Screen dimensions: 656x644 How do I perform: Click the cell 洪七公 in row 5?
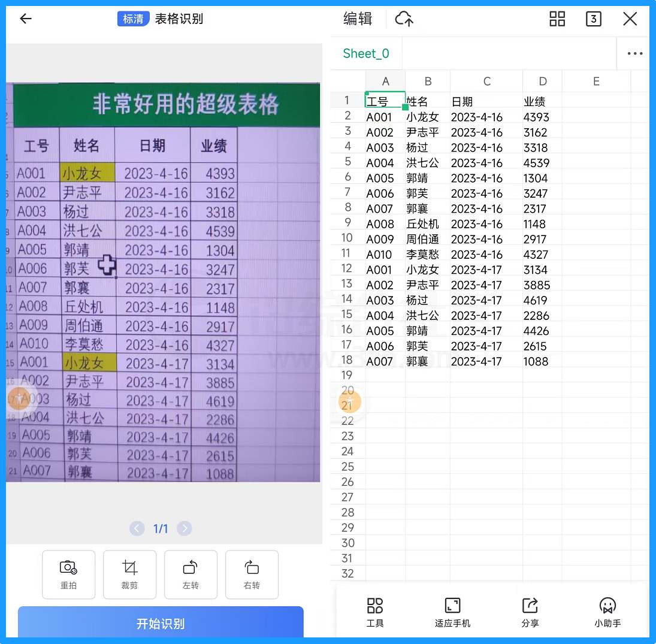(x=428, y=163)
